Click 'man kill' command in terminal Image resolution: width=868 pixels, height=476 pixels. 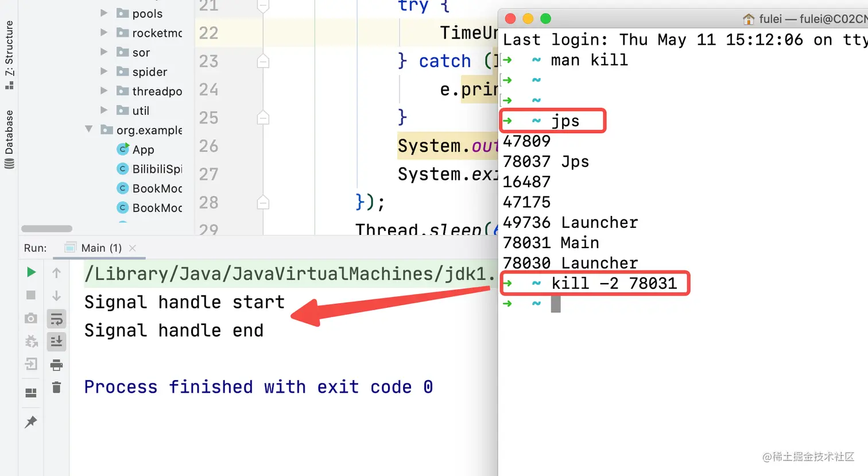coord(590,60)
